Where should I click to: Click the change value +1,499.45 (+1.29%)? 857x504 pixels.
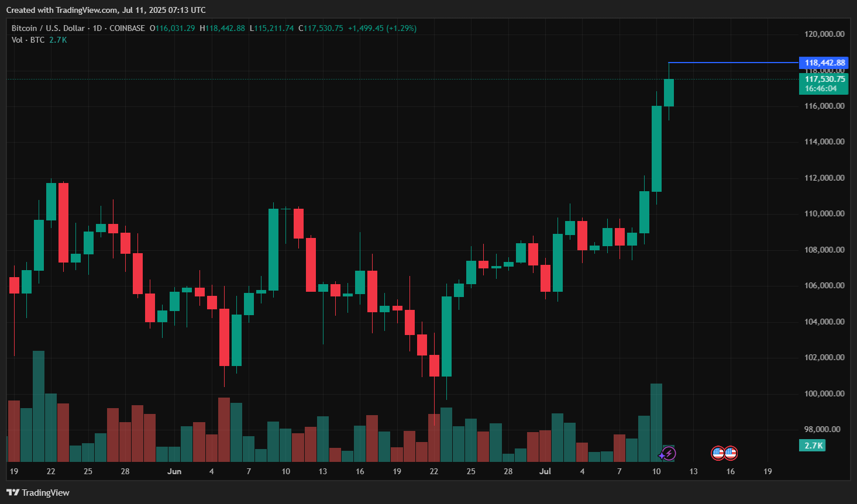(x=382, y=28)
